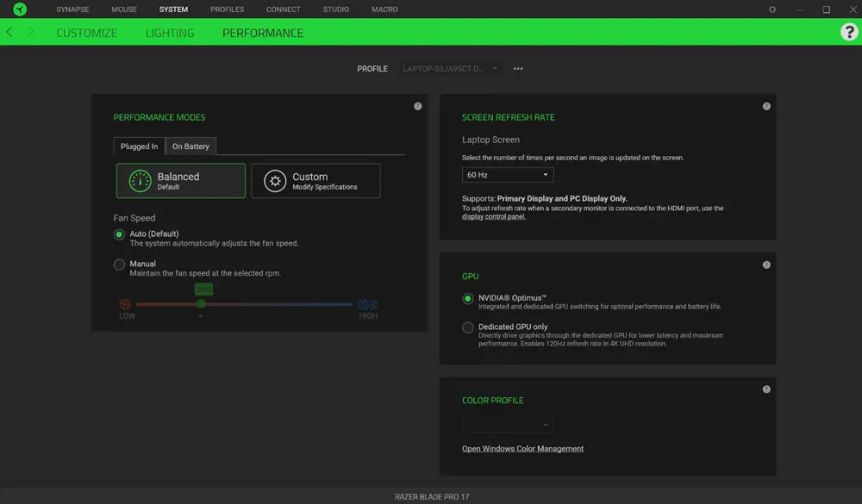Select the Balanced performance mode
This screenshot has width=862, height=504.
180,180
